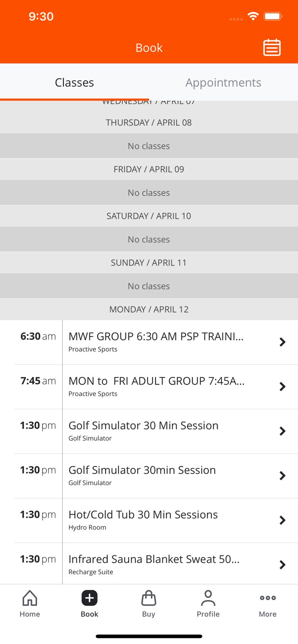Screen dimensions: 298x644
Task: Tap the THURSDAY / APRIL 08 header
Action: 149,123
